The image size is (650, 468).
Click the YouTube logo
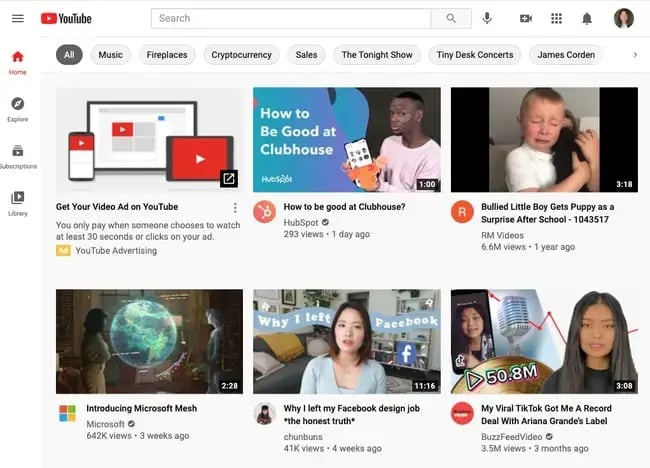tap(66, 18)
